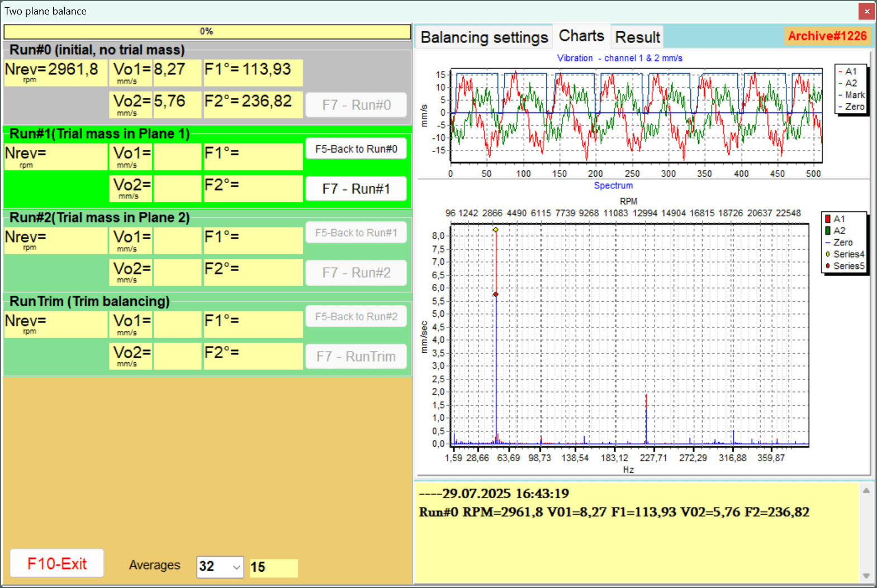Click the yellow peak marker on spectrum
The width and height of the screenshot is (877, 588).
(496, 230)
